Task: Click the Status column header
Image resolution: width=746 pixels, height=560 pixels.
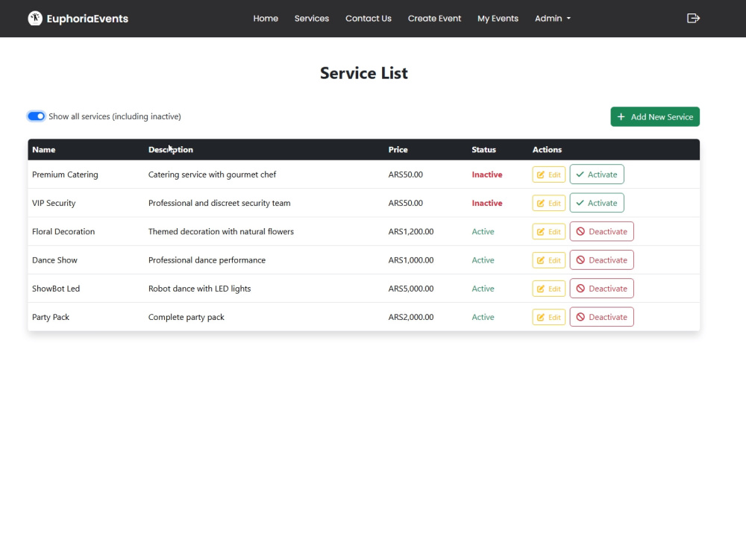Action: pos(484,149)
